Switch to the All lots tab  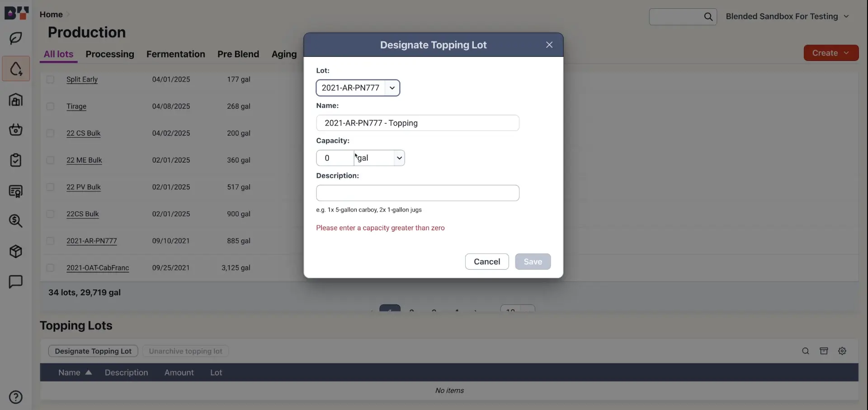[x=58, y=54]
